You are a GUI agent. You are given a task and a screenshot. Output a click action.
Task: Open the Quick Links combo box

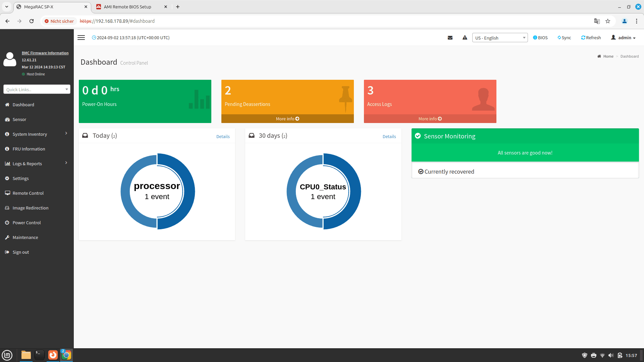pyautogui.click(x=37, y=89)
